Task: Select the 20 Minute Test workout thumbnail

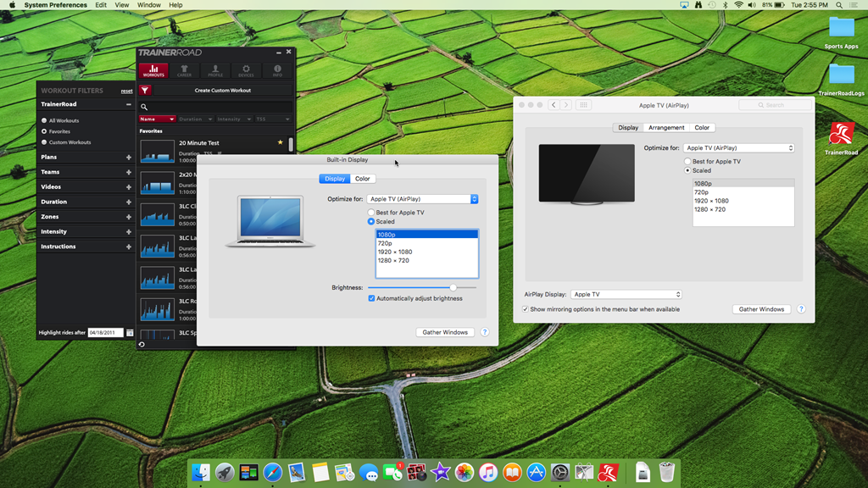Action: [157, 151]
